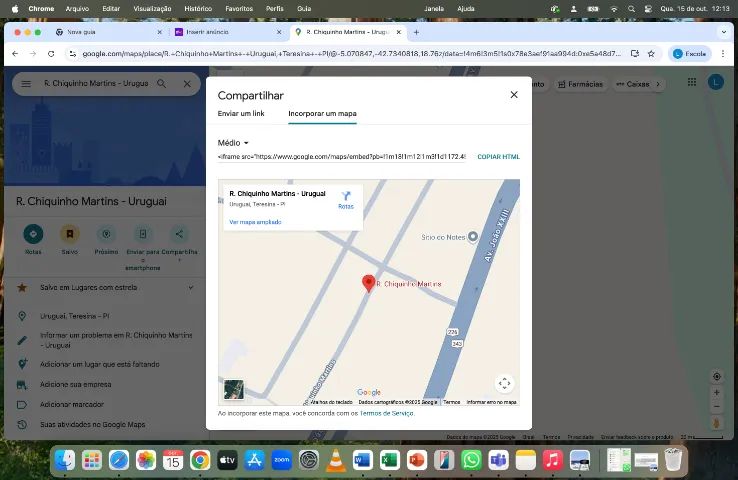Viewport: 738px width, 480px height.
Task: Click COPIAR HTML button
Action: [498, 157]
